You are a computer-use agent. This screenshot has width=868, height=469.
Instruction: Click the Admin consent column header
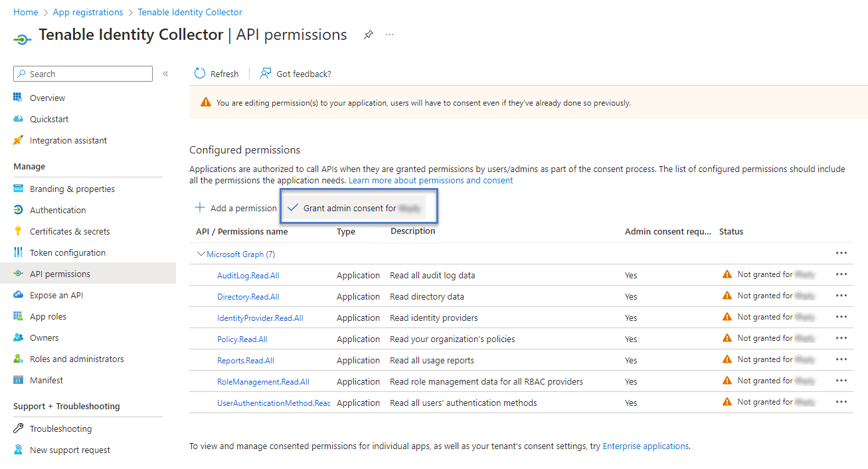click(668, 231)
